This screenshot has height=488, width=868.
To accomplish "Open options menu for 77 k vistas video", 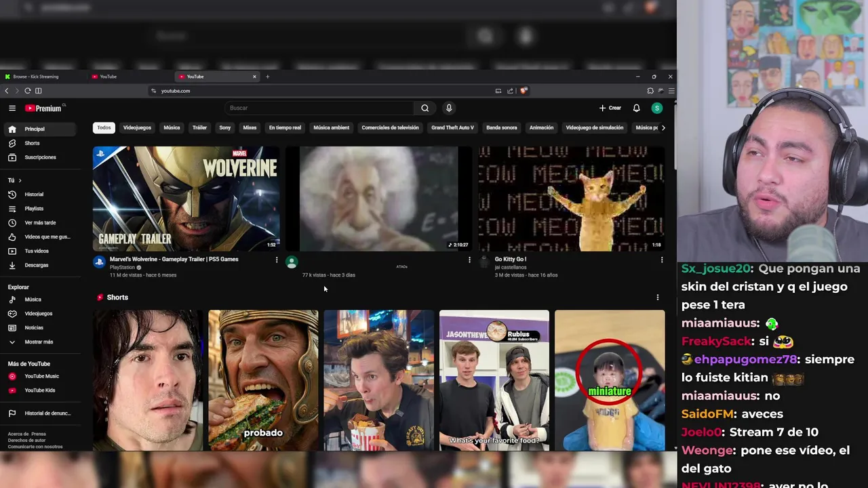I will (469, 260).
